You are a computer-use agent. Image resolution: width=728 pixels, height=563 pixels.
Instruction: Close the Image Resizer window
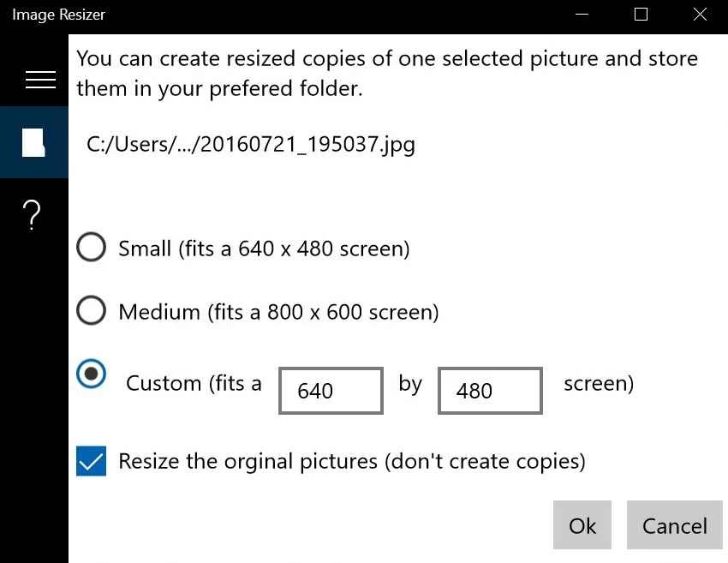pos(700,15)
